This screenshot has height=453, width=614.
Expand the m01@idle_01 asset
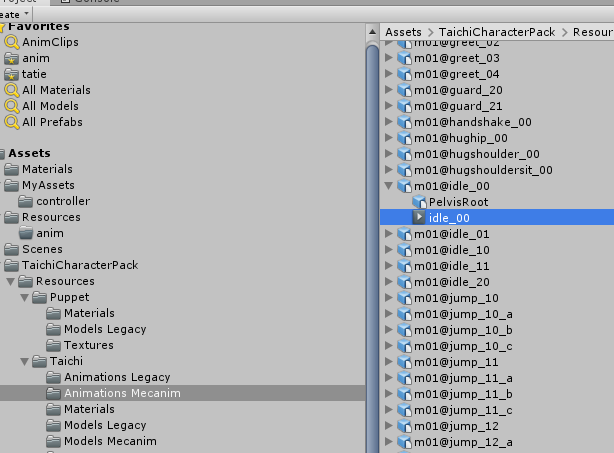coord(389,234)
